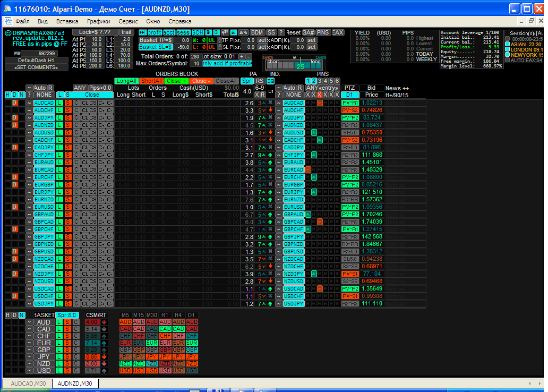Click the short/long sentiment slider bar
The image size is (548, 392).
(294, 64)
